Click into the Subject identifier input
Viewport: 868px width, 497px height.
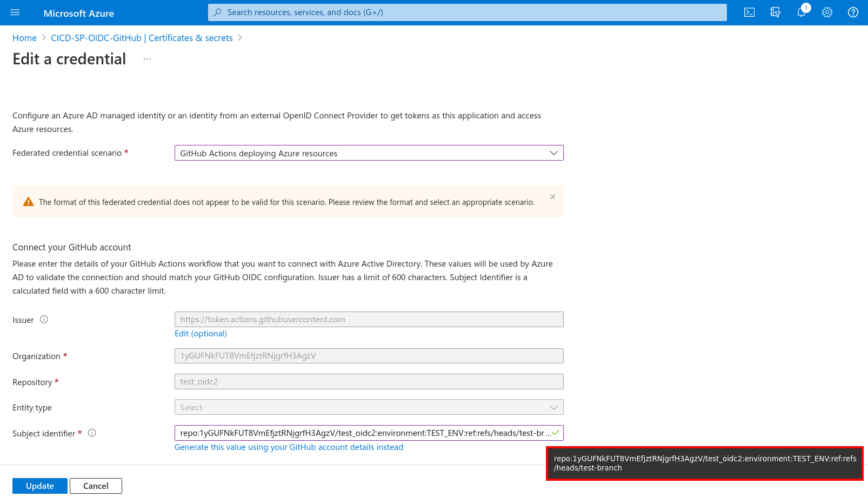click(369, 433)
